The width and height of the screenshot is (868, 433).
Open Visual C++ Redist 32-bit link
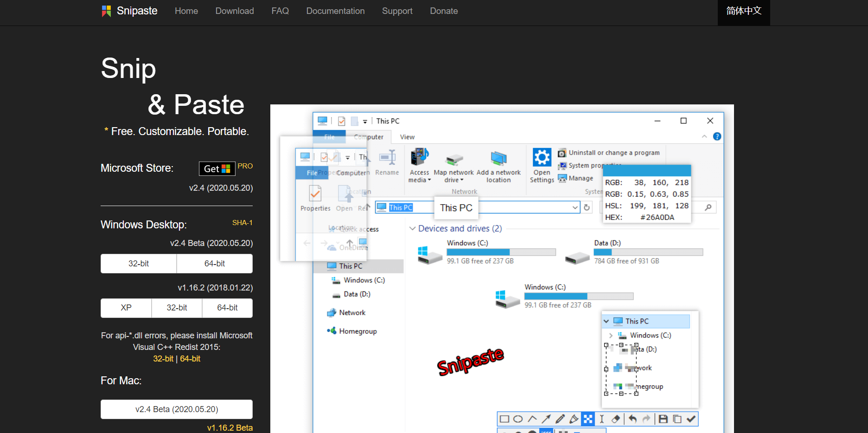163,359
